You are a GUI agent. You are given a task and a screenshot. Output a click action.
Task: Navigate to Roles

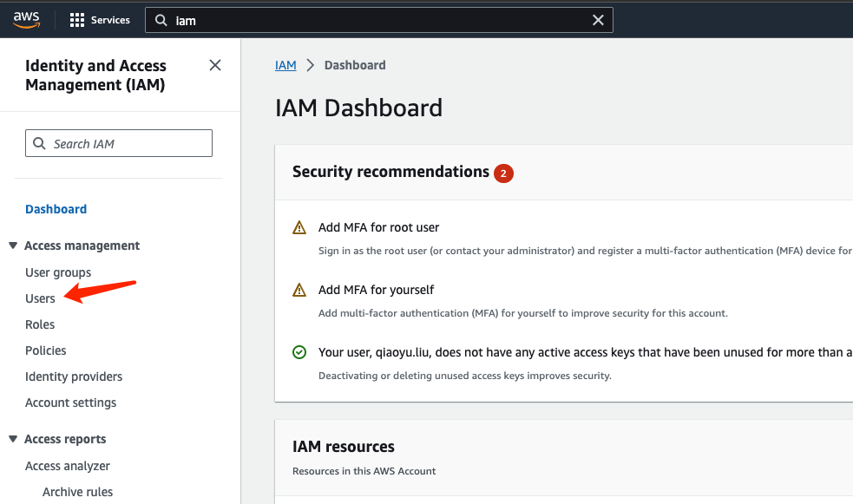coord(40,324)
